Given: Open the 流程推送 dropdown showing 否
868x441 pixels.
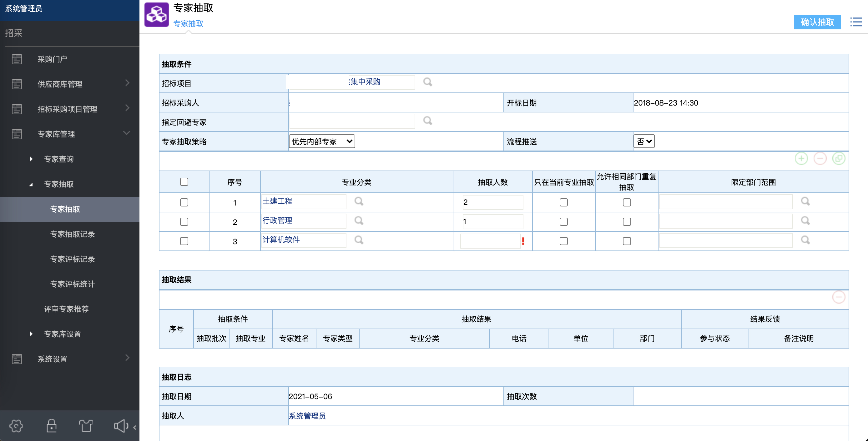Looking at the screenshot, I should click(x=643, y=141).
